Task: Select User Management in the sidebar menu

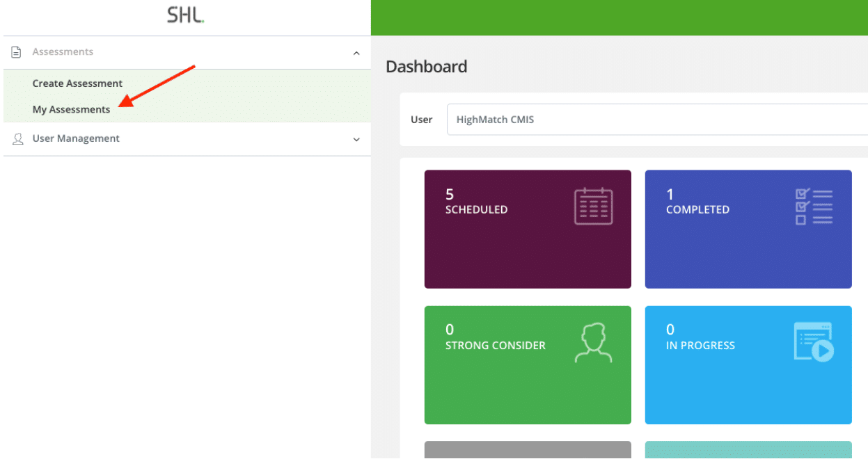Action: 75,138
